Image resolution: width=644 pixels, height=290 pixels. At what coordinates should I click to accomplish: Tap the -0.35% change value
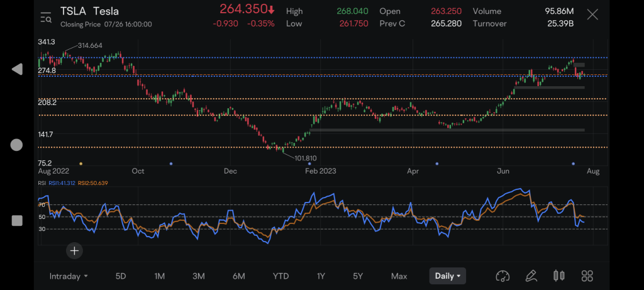click(261, 24)
